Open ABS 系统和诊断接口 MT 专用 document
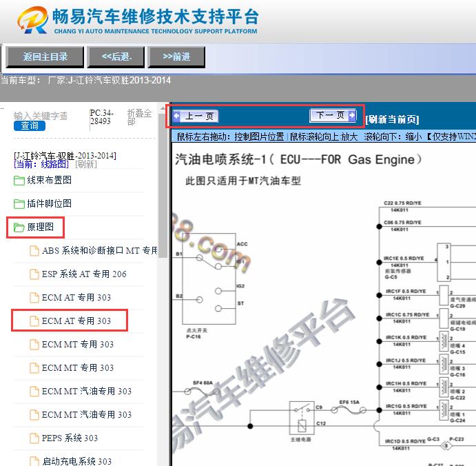The height and width of the screenshot is (466, 476). click(100, 251)
